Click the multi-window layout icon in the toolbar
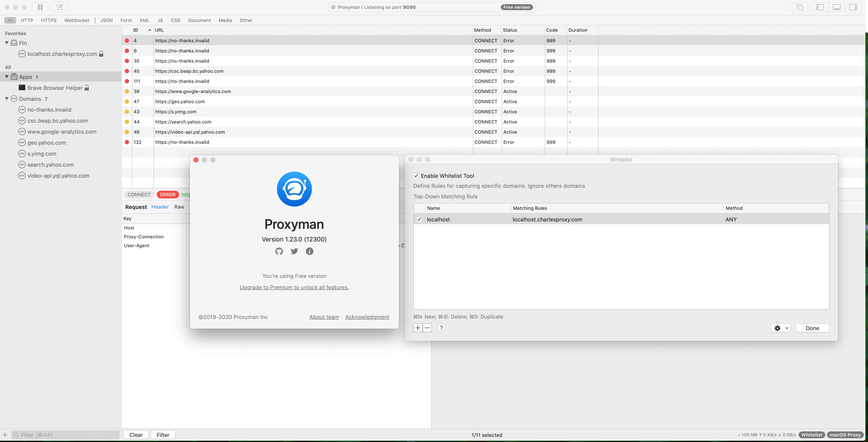Image resolution: width=868 pixels, height=442 pixels. [800, 7]
